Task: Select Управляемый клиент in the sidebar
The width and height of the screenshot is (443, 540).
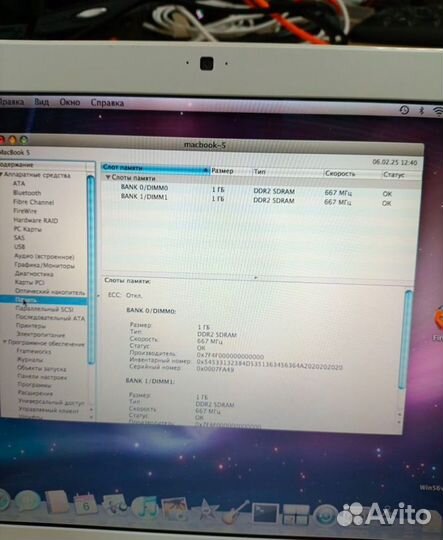Action: click(49, 410)
